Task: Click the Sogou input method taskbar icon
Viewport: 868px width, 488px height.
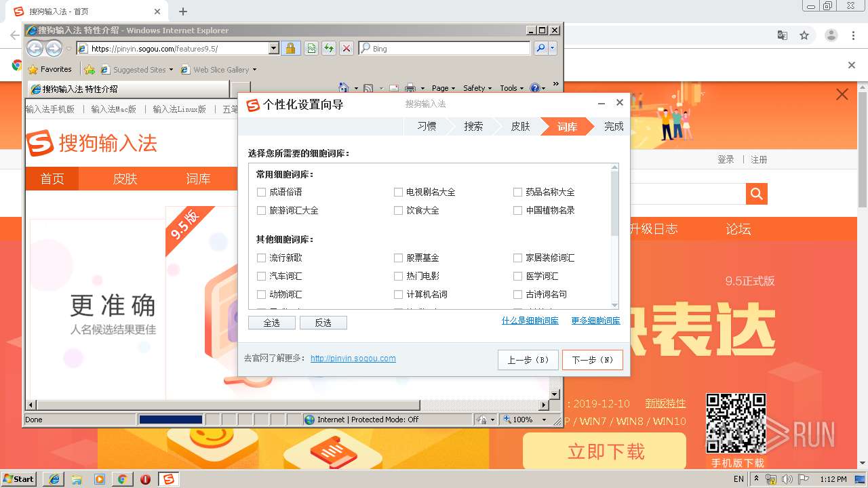Action: coord(169,479)
